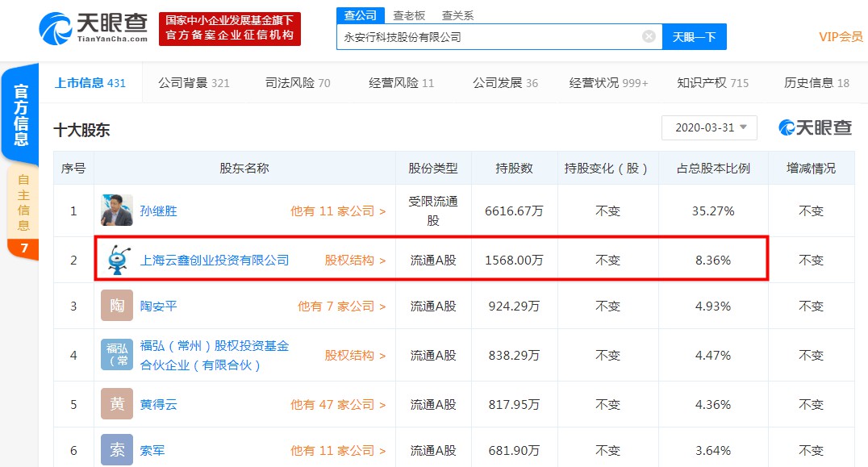Screen dimensions: 868x467
Task: Click the 天眼一下 search button
Action: pyautogui.click(x=695, y=37)
